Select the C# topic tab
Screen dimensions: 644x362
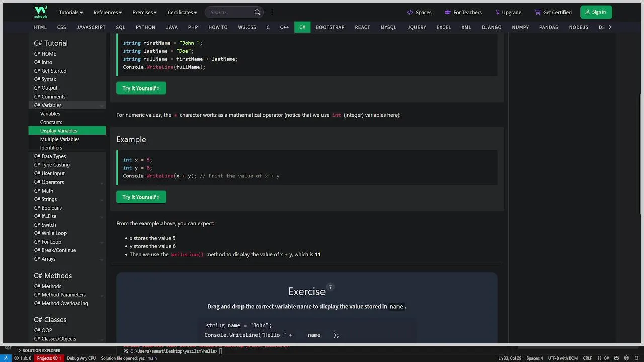(302, 27)
